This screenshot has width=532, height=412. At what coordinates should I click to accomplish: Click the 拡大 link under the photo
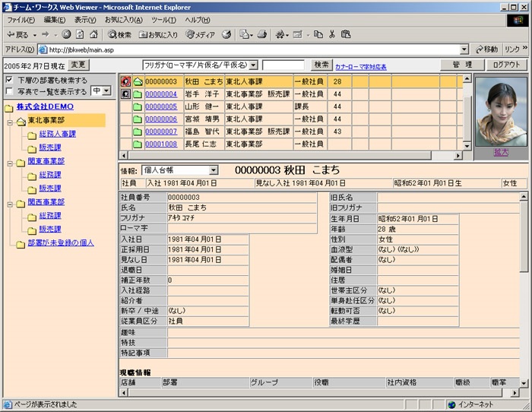pos(501,152)
